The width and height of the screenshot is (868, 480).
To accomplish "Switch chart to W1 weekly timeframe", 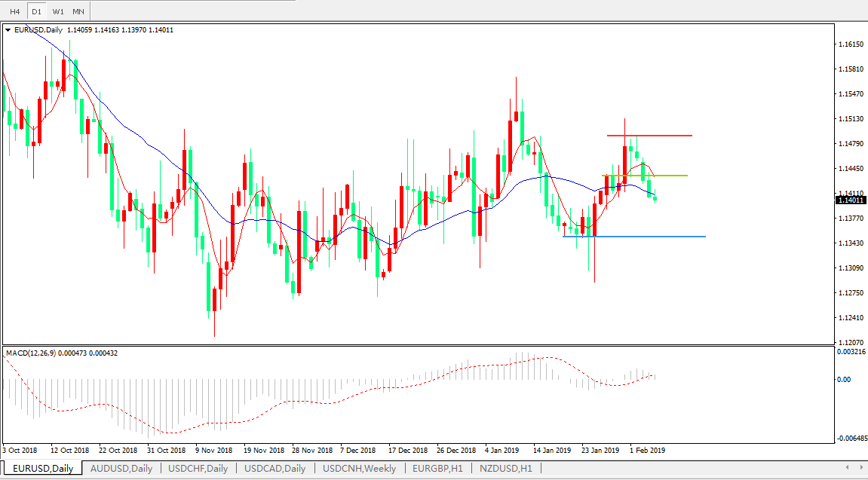I will coord(58,11).
